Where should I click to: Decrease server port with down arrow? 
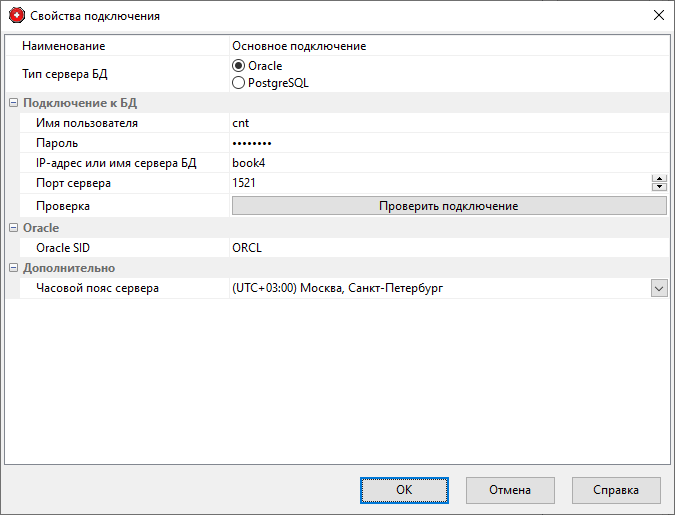click(659, 187)
